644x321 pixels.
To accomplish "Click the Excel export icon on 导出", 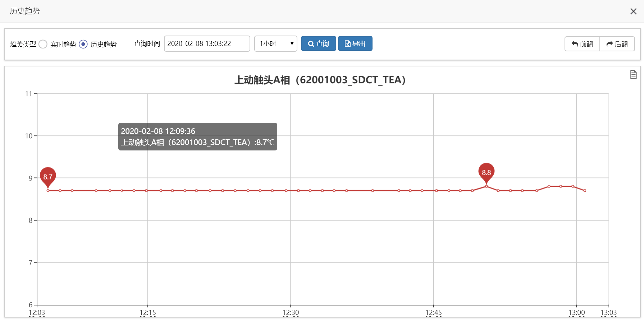I will click(348, 44).
